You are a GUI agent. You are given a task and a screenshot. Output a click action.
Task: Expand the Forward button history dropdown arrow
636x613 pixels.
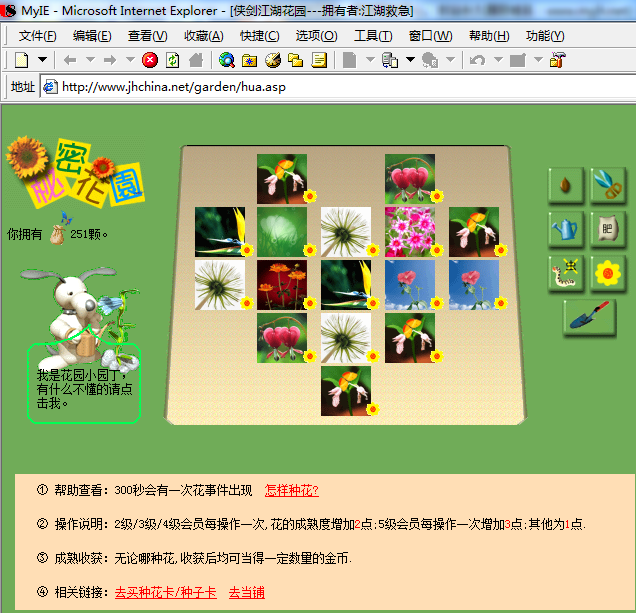[130, 60]
